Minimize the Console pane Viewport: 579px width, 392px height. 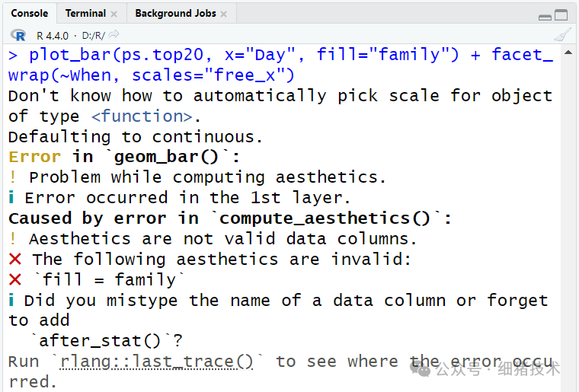[545, 15]
